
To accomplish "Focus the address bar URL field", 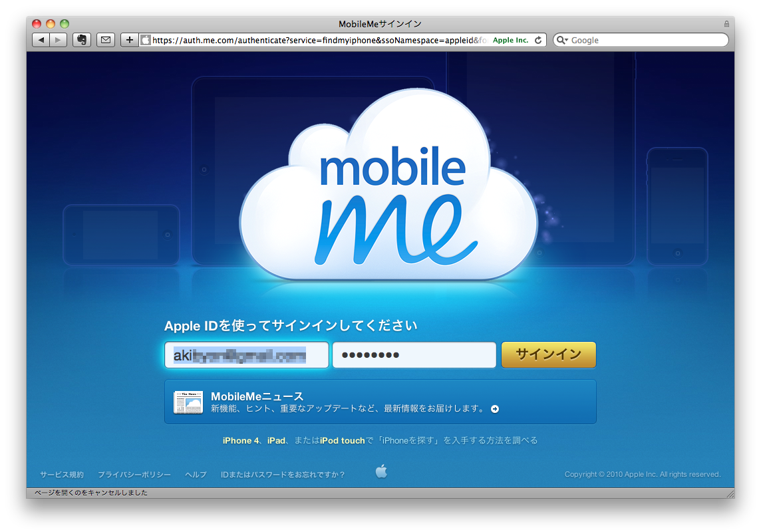I will [x=319, y=41].
